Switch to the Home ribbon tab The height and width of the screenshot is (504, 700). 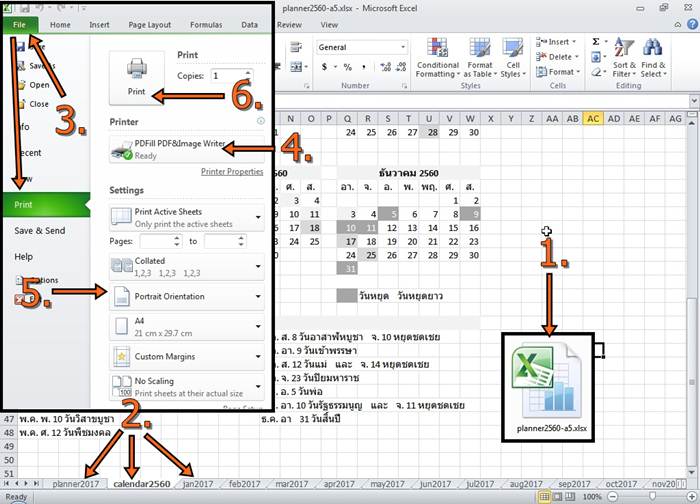pyautogui.click(x=60, y=25)
